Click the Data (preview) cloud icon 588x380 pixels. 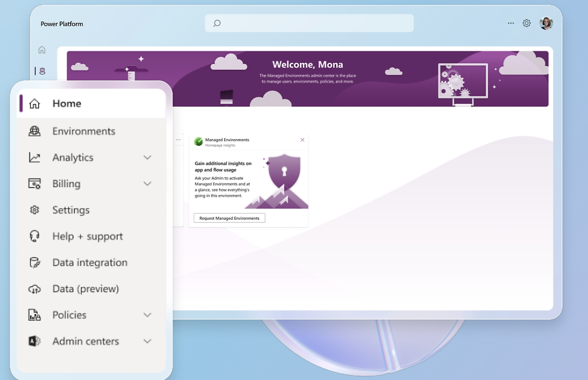[34, 289]
